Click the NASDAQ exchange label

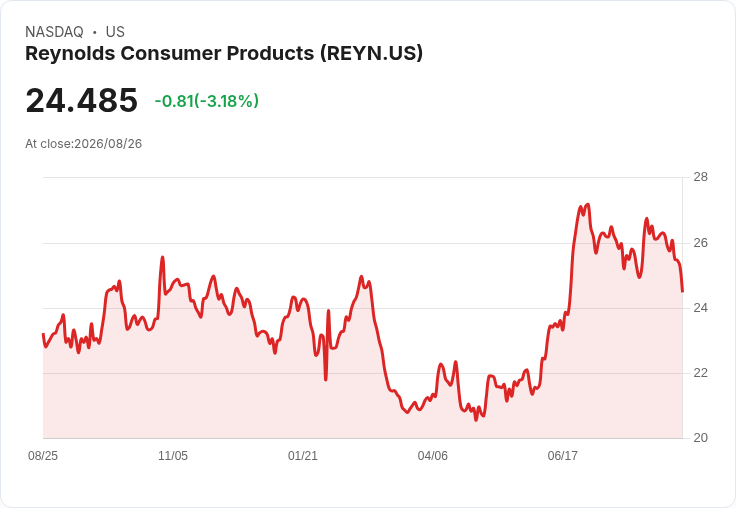[54, 32]
